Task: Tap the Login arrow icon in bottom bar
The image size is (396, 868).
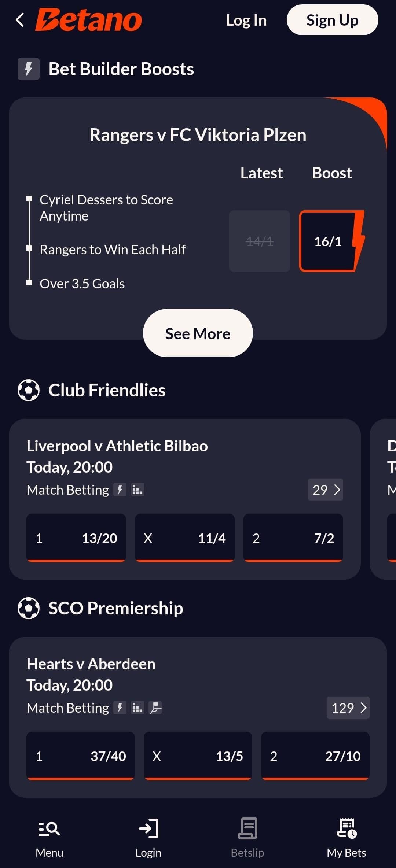Action: (x=148, y=829)
